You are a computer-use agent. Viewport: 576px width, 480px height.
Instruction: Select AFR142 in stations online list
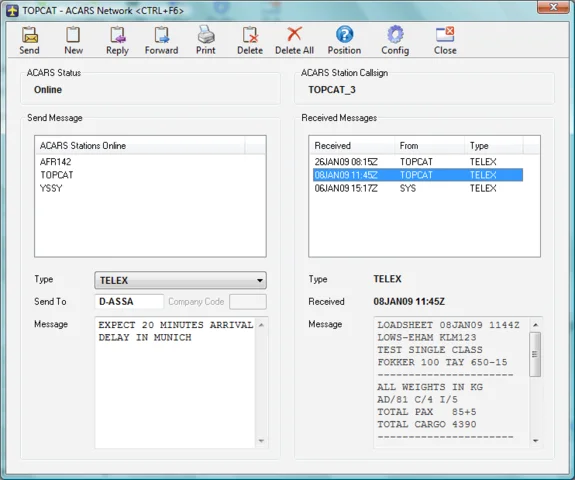(55, 162)
